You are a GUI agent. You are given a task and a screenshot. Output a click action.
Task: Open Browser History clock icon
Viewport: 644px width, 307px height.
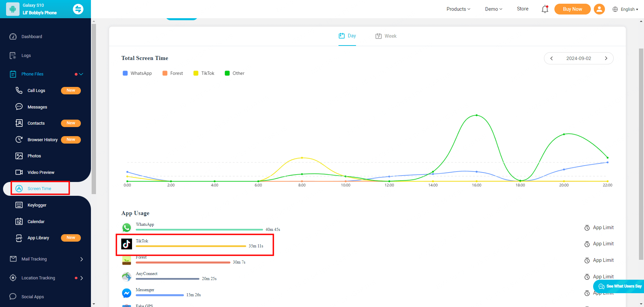19,140
